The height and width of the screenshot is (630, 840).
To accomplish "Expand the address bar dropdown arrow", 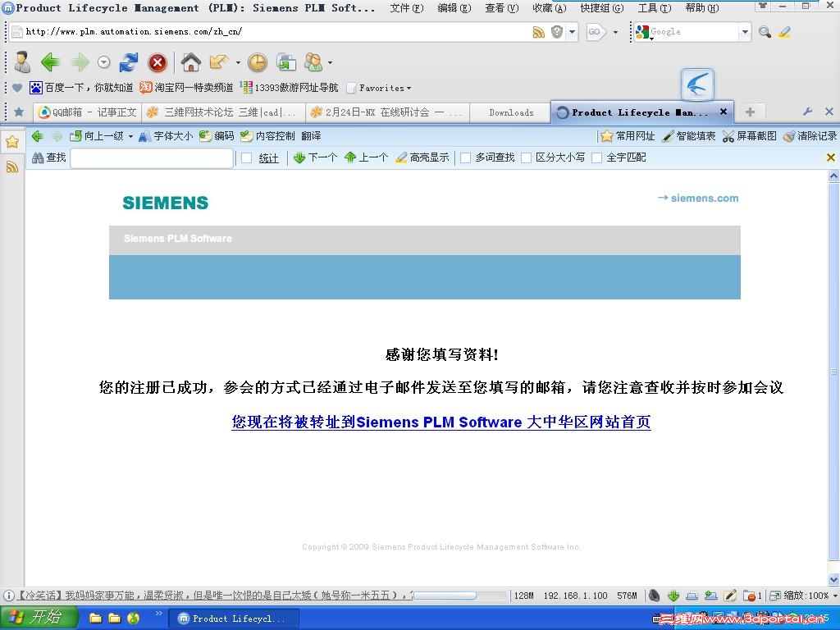I will click(572, 32).
